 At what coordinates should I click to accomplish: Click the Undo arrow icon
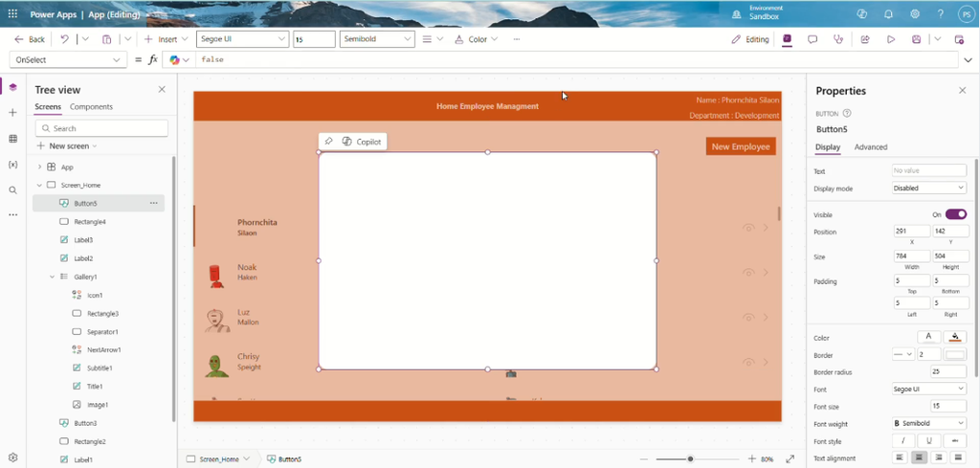64,39
